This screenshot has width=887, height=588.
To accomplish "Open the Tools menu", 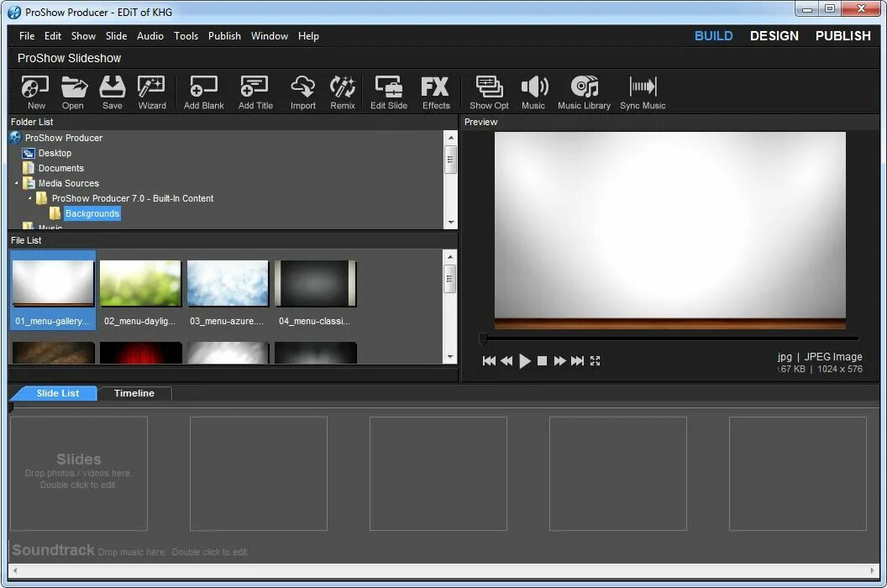I will [186, 35].
